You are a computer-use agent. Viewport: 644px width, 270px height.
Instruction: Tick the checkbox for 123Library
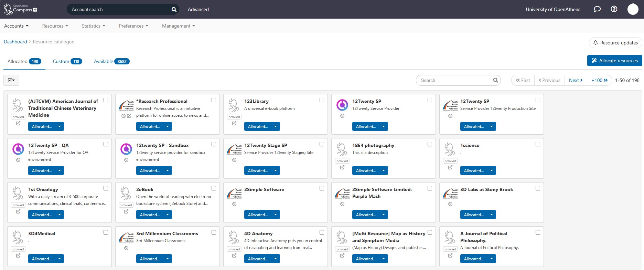tap(322, 100)
